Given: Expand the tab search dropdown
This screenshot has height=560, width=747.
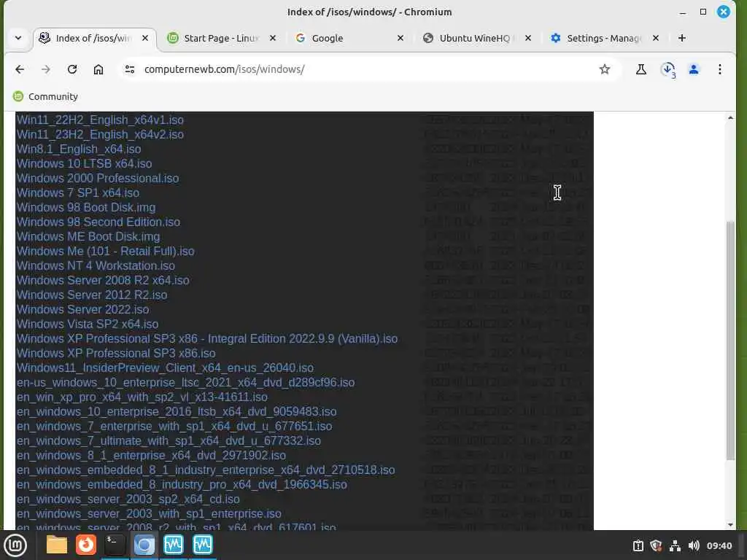Looking at the screenshot, I should tap(18, 38).
